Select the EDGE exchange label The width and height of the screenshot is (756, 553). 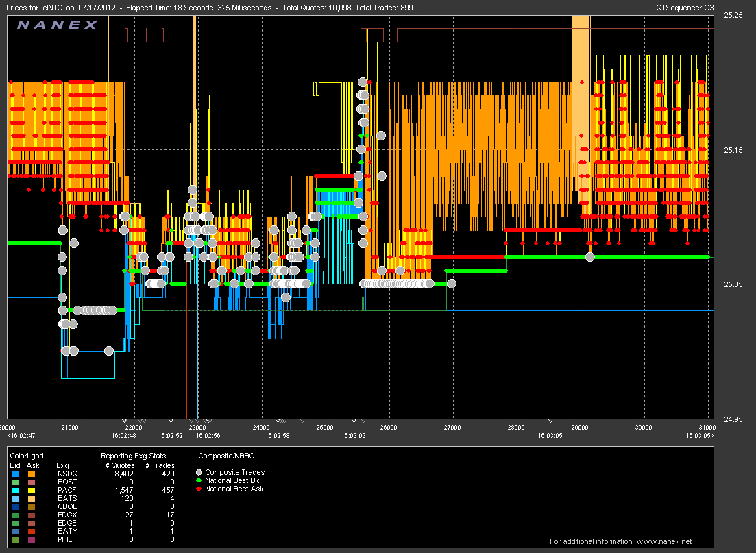[x=67, y=523]
